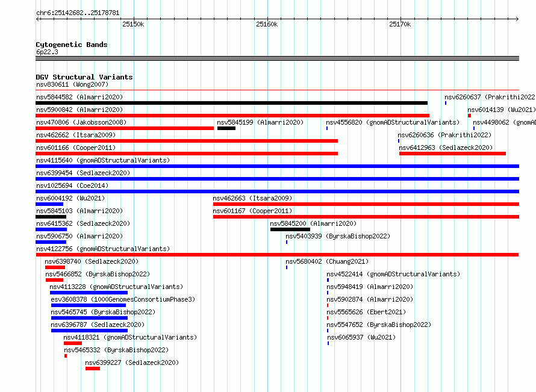Open nsv5680402 (Chuang2021) variant
536x392 pixels.
click(327, 261)
